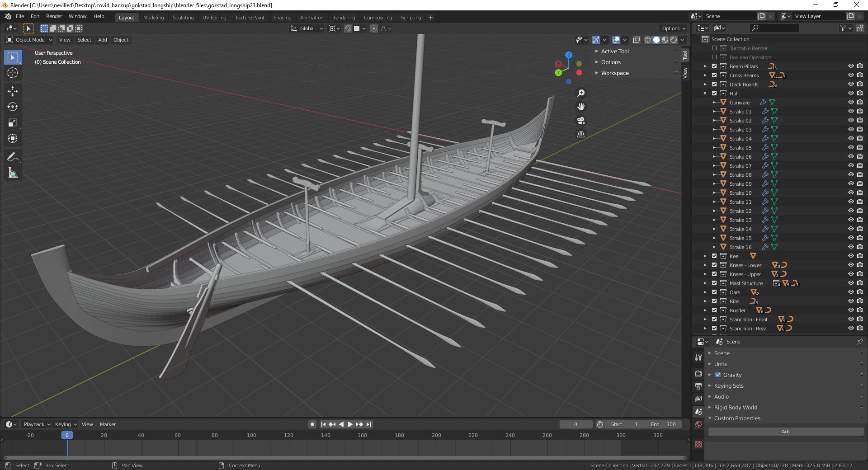Disable the Gravity checkbox

pyautogui.click(x=718, y=375)
